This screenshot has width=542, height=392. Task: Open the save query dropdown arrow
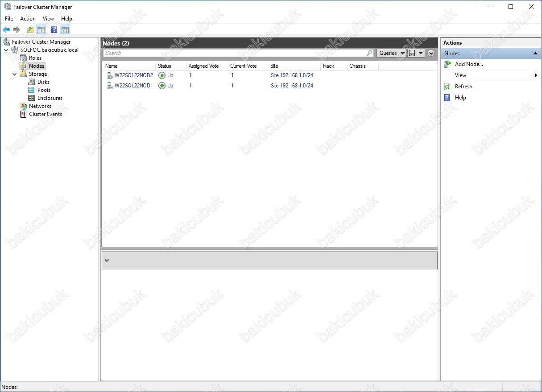click(421, 53)
